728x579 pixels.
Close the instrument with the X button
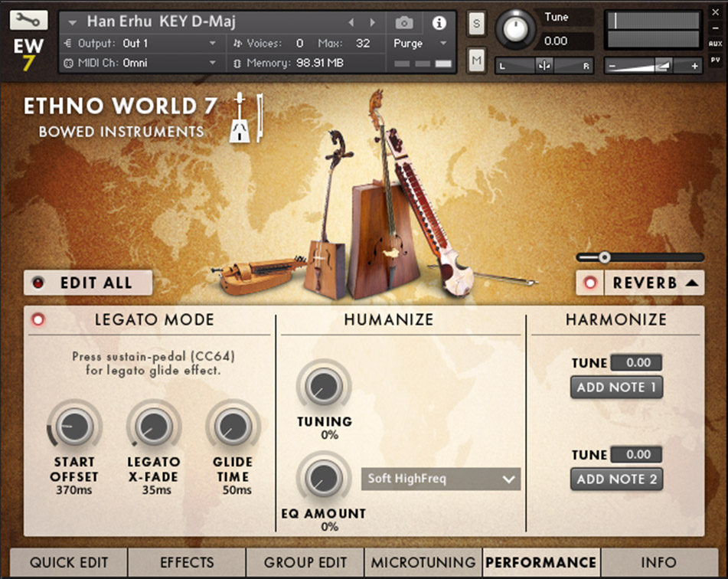pyautogui.click(x=716, y=12)
